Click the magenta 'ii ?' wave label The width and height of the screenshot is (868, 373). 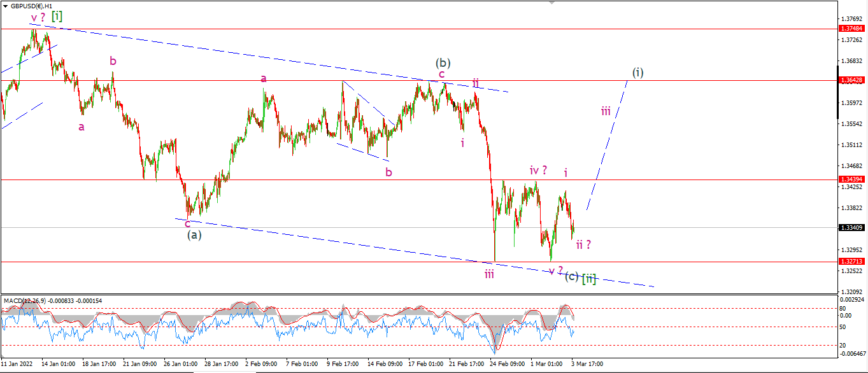(583, 244)
